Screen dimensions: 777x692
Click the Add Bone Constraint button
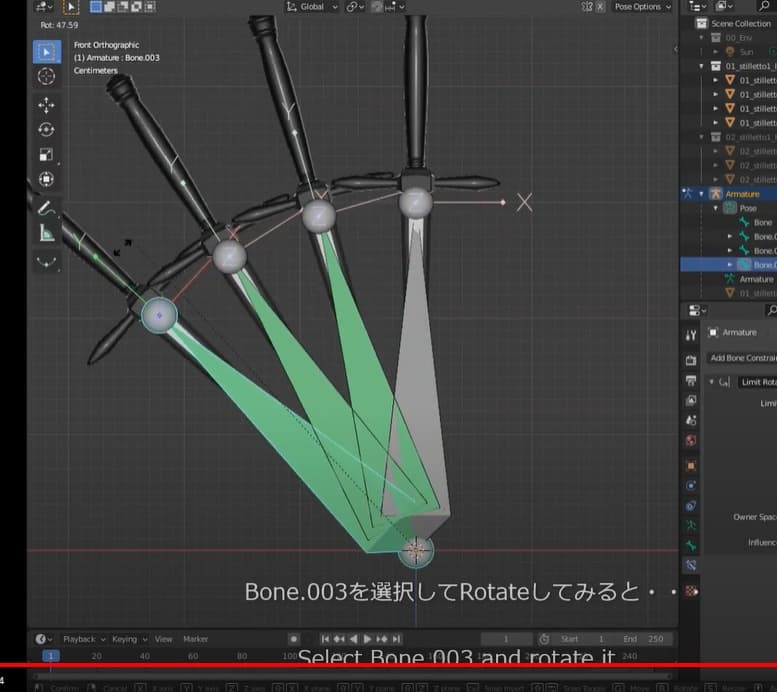pyautogui.click(x=742, y=358)
